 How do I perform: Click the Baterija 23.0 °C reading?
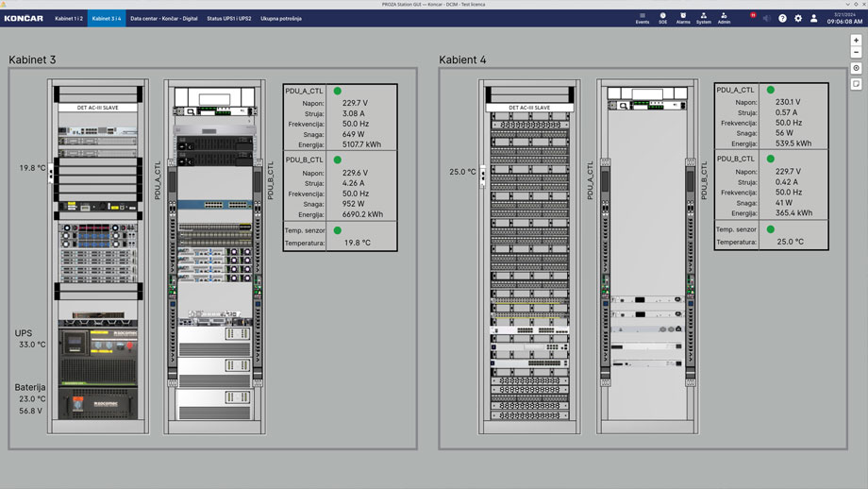coord(32,398)
